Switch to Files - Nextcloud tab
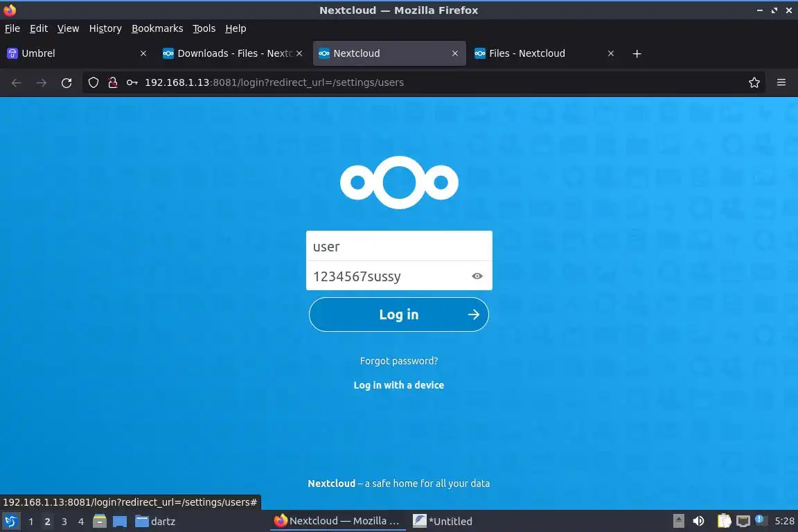798x532 pixels. pyautogui.click(x=545, y=53)
